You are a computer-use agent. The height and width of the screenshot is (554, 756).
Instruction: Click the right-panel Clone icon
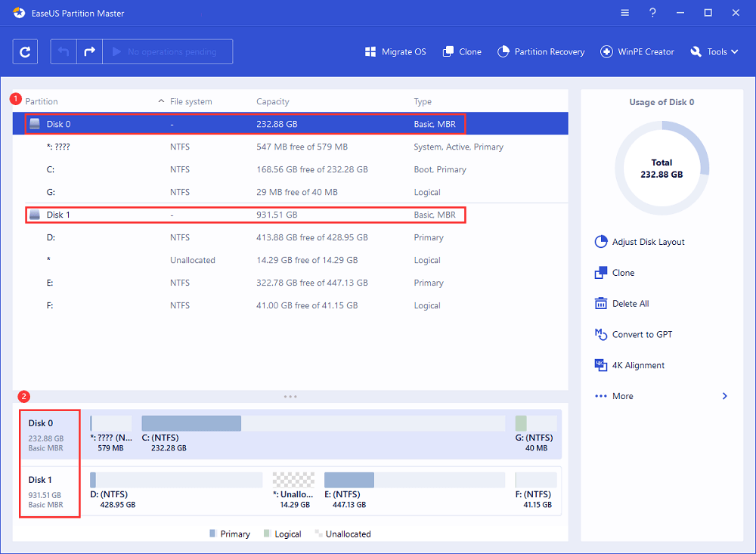[x=601, y=273]
